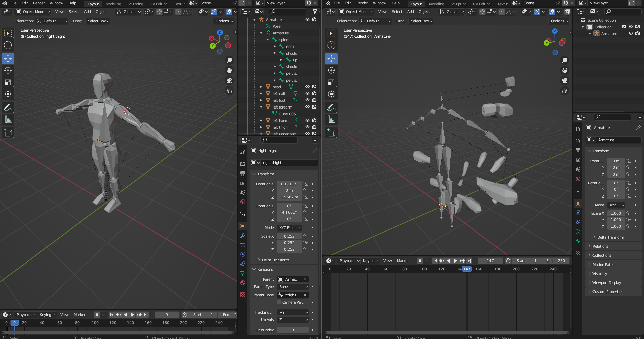Hide the head object in outliner
Screen dimensions: 644x339
(x=307, y=87)
